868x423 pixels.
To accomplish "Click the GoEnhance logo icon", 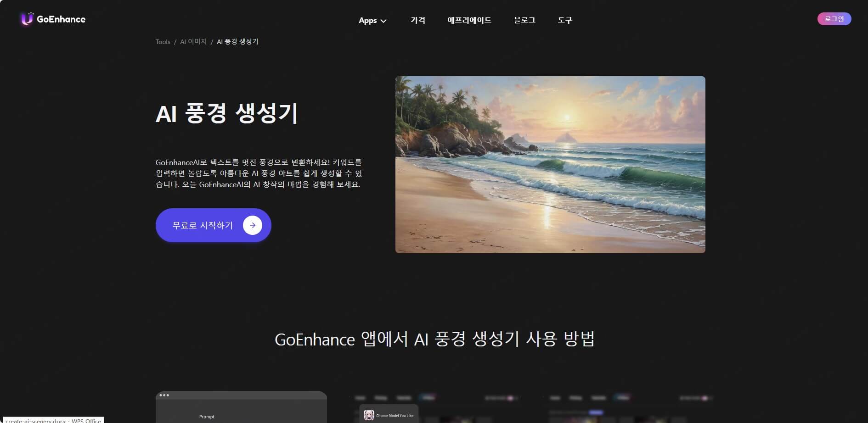I will click(27, 19).
